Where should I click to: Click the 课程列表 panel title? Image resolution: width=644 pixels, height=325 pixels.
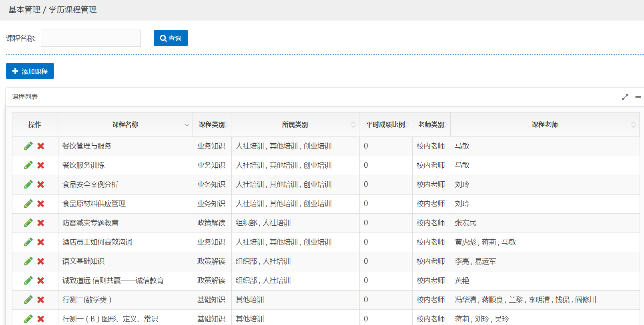[x=25, y=97]
